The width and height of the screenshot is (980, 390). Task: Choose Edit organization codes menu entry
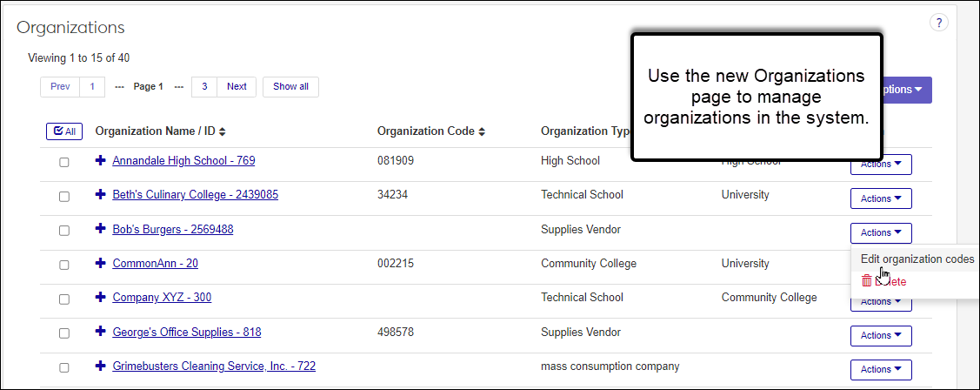pos(917,259)
